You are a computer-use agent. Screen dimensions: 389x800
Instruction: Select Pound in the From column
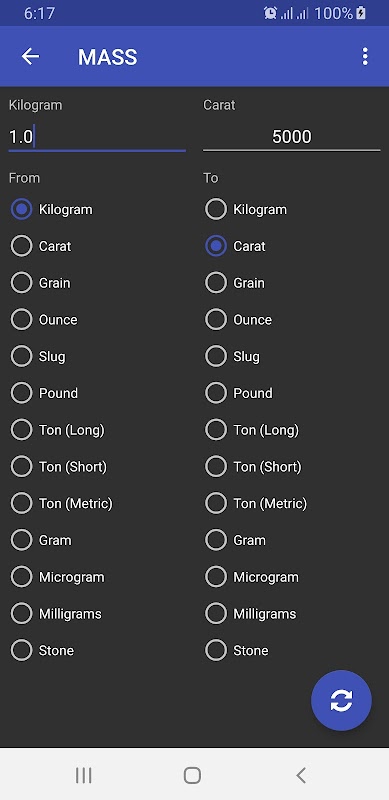coord(44,393)
